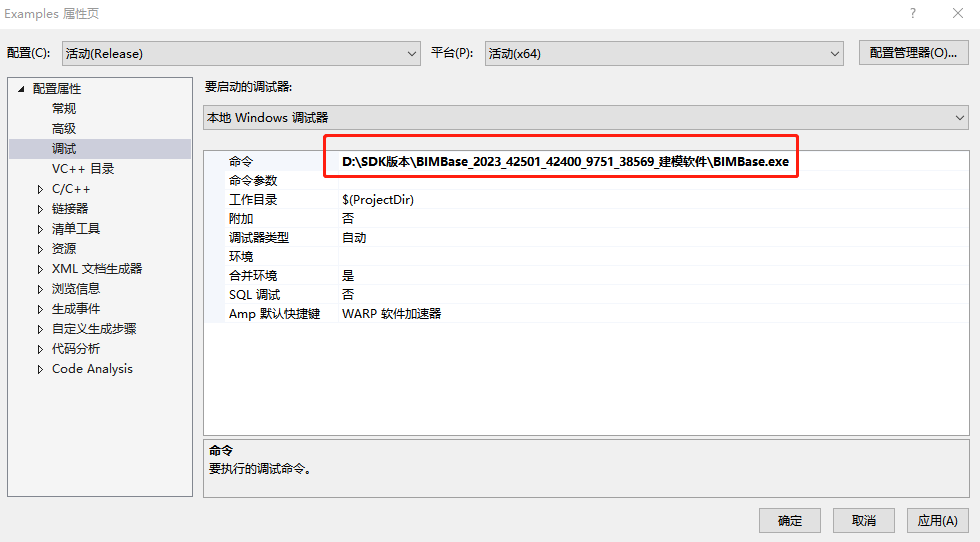Select 高级 in the property tree
The image size is (980, 542).
tap(64, 129)
